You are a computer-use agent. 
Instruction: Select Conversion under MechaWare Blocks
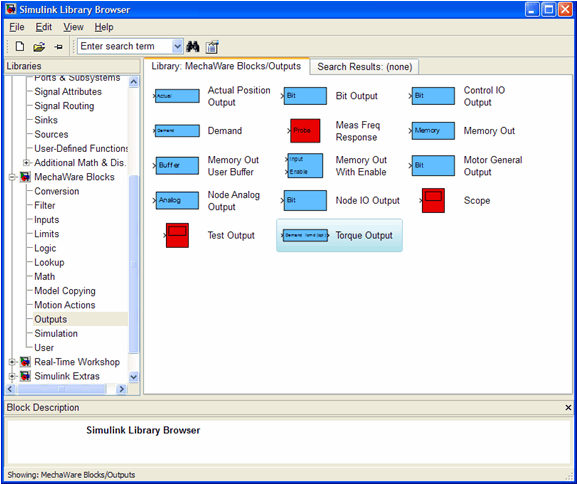click(x=57, y=191)
